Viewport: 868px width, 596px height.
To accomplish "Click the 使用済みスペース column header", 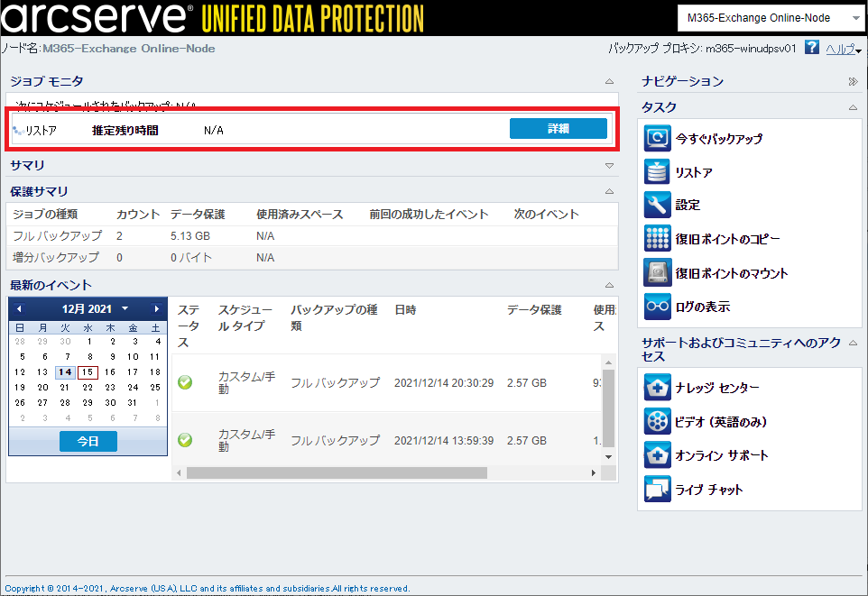I will pyautogui.click(x=300, y=215).
